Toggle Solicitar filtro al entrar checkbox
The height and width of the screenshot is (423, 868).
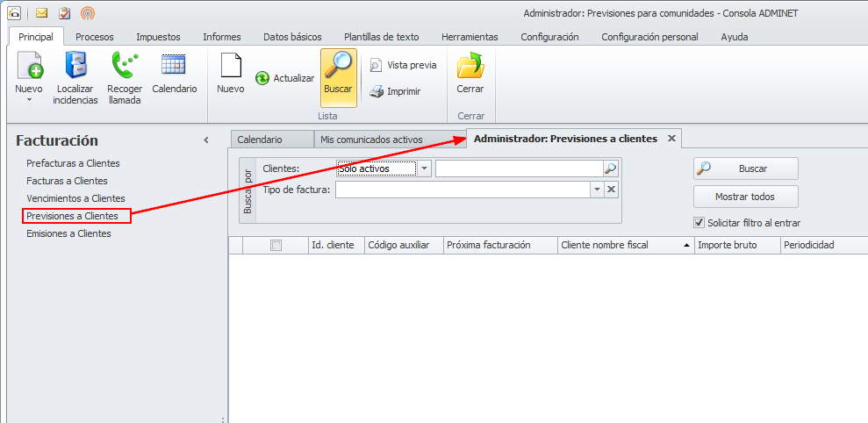pyautogui.click(x=699, y=223)
